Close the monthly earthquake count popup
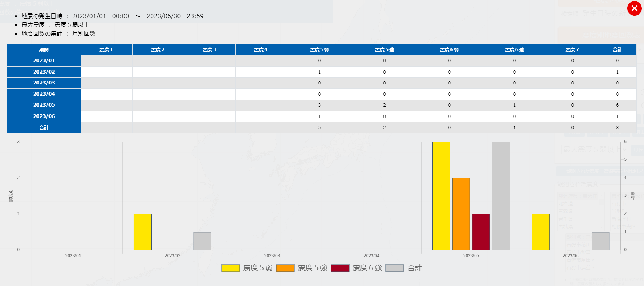 tap(634, 8)
